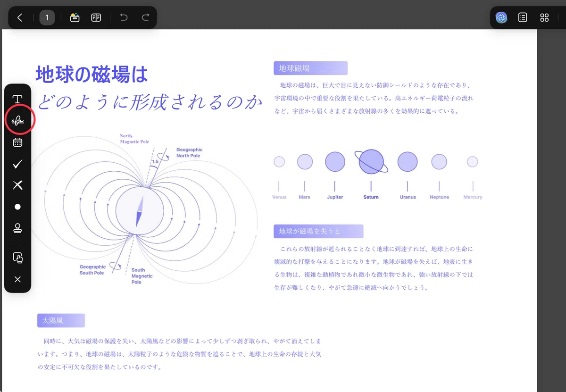
Task: Click the Saturn planet label
Action: pyautogui.click(x=371, y=197)
